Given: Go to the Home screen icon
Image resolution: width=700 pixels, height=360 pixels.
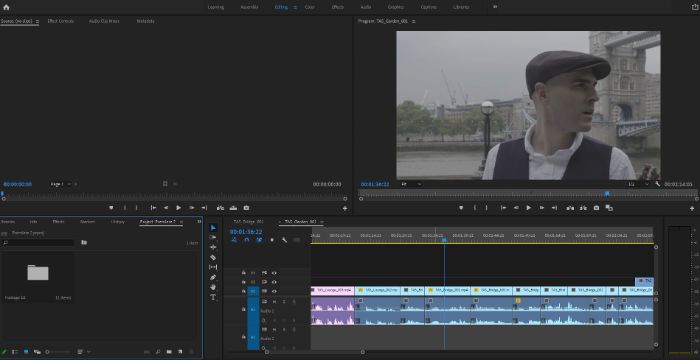Looking at the screenshot, I should pos(6,7).
